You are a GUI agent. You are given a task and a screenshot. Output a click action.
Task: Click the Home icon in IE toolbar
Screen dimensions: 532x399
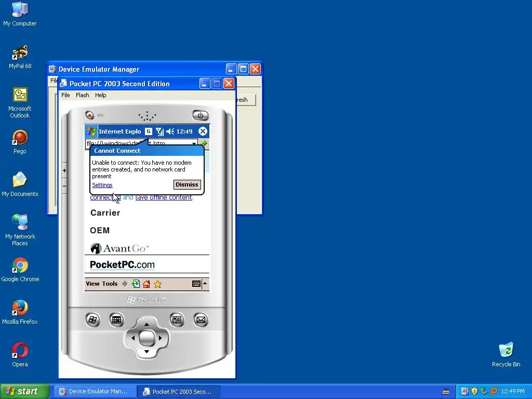pos(147,284)
